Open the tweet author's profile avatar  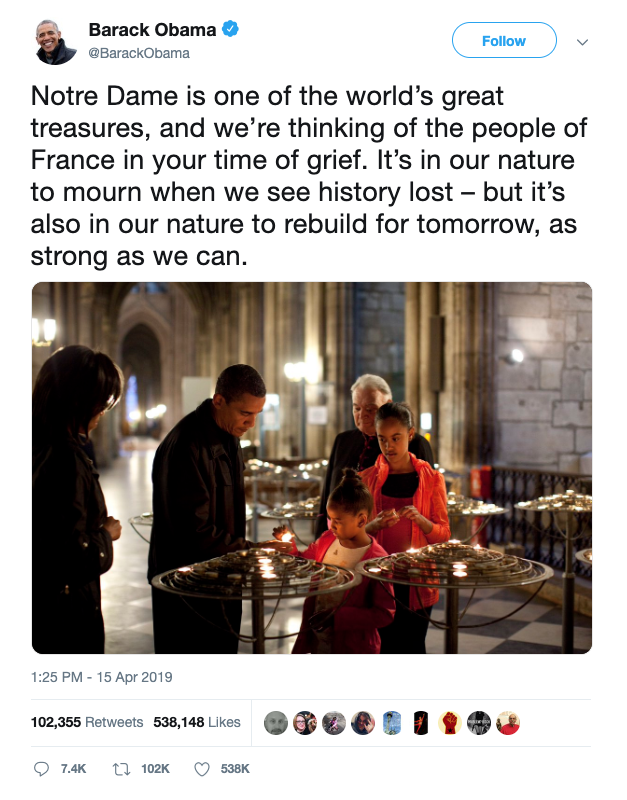pyautogui.click(x=55, y=42)
